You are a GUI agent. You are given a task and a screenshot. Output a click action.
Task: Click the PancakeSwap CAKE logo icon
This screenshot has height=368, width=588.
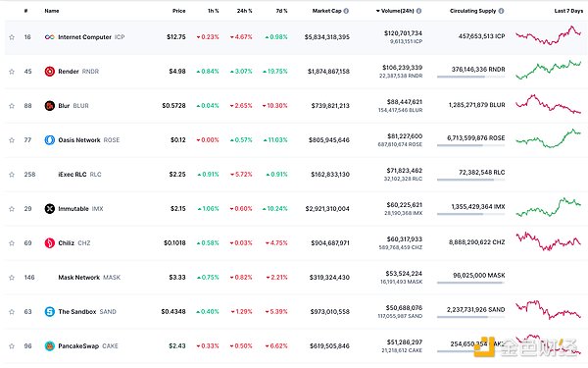tap(50, 346)
